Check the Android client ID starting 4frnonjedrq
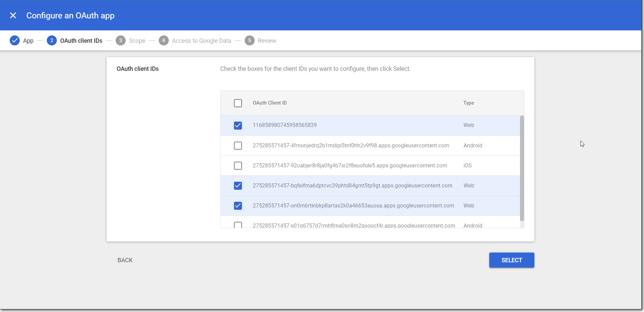 pos(238,146)
